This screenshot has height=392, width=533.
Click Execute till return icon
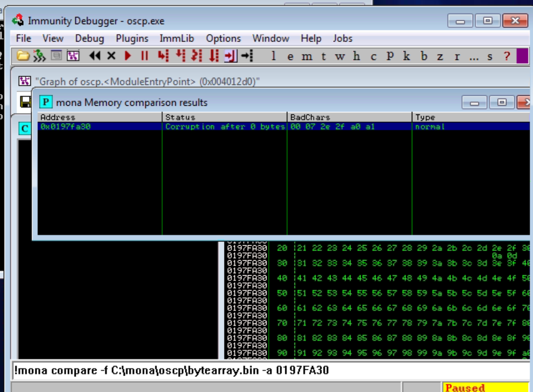[x=231, y=56]
